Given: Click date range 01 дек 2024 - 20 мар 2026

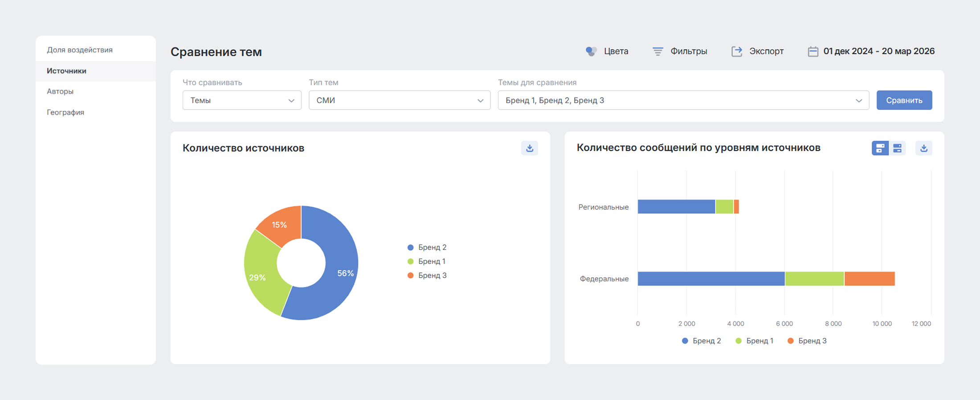Looking at the screenshot, I should pyautogui.click(x=878, y=51).
